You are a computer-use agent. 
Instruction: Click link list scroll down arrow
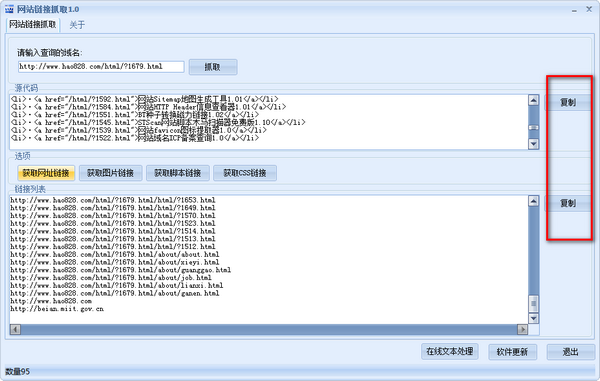point(533,318)
